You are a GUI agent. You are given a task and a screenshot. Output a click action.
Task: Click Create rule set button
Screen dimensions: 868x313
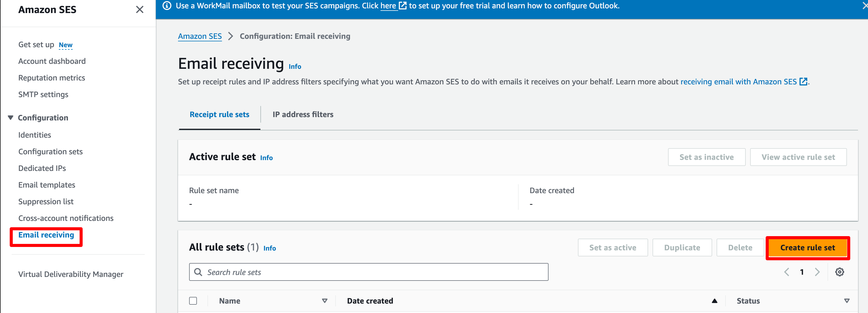(808, 248)
